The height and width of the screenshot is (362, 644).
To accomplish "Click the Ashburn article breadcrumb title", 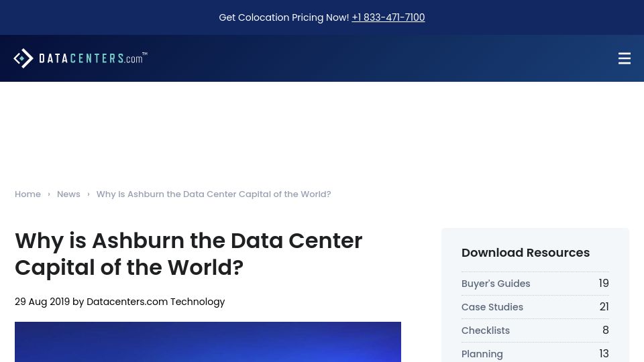I will tap(213, 194).
